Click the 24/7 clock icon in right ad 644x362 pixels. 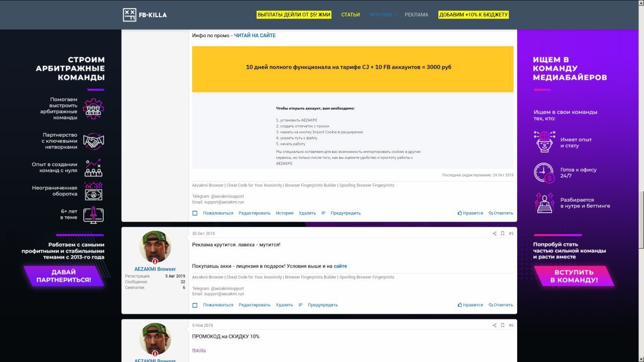[544, 172]
